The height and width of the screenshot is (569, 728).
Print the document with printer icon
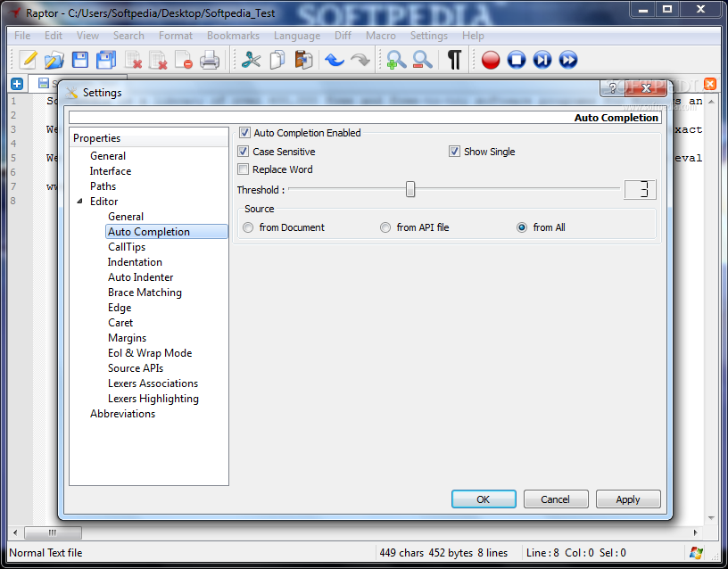point(210,60)
